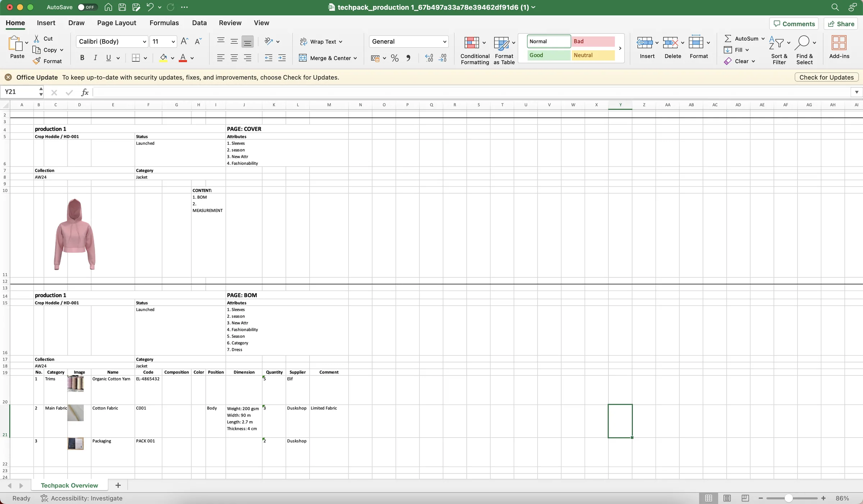The image size is (863, 504).
Task: Click the Bold formatting button
Action: tap(82, 58)
